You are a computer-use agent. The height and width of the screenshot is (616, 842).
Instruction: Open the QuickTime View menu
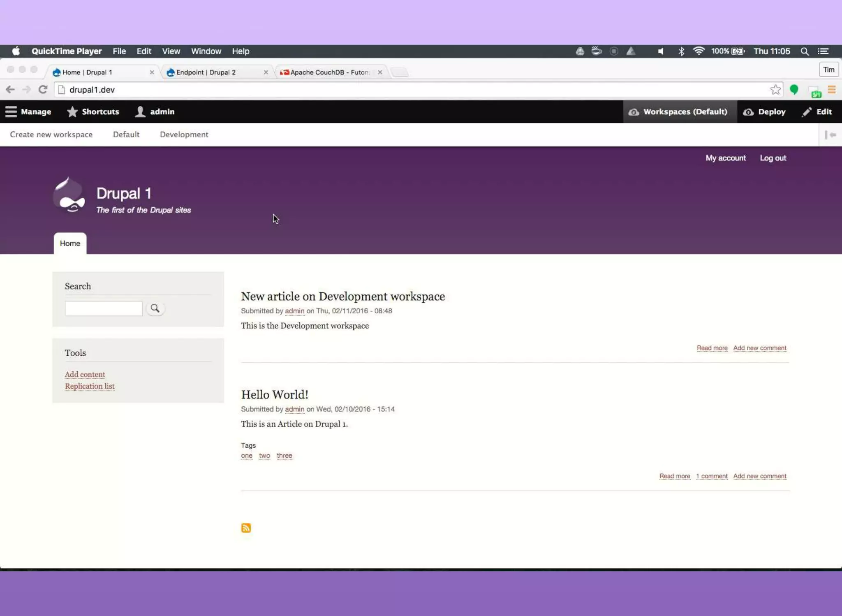[x=171, y=51]
